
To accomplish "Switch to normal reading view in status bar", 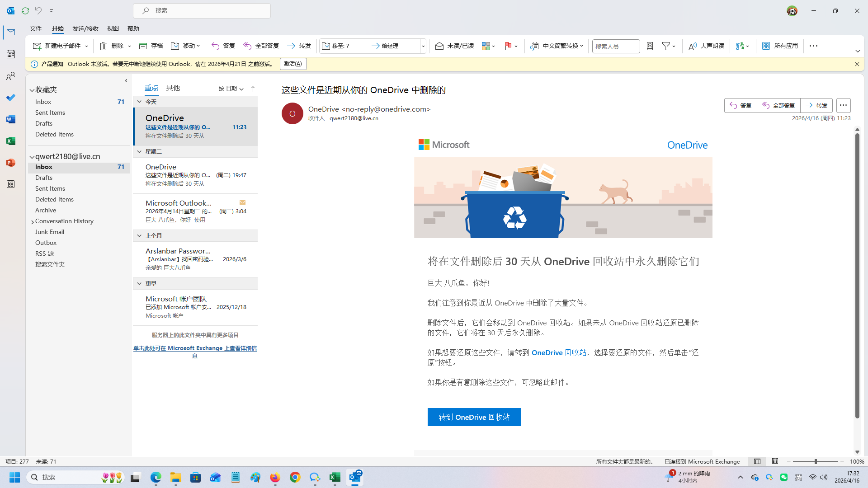I will pos(757,461).
